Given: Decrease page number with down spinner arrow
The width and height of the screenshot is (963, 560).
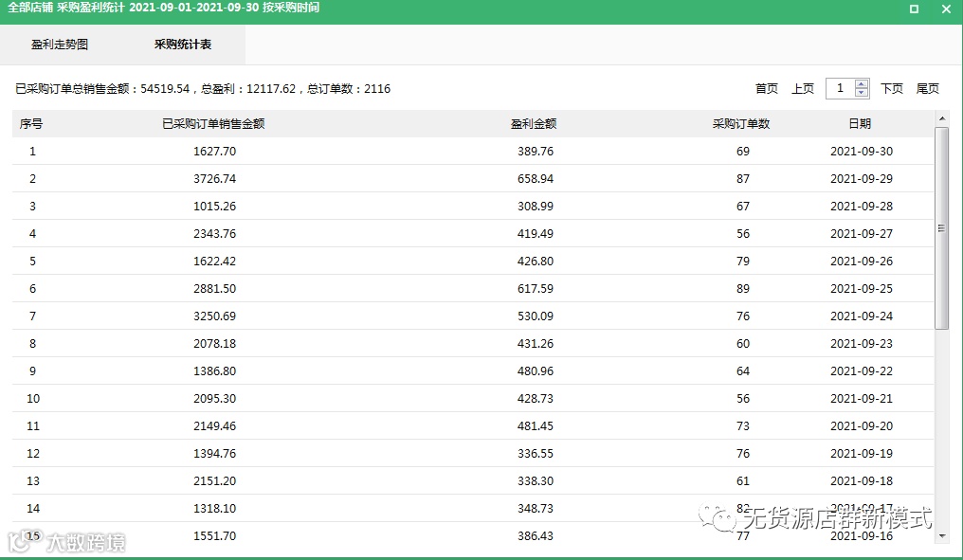Looking at the screenshot, I should (862, 93).
